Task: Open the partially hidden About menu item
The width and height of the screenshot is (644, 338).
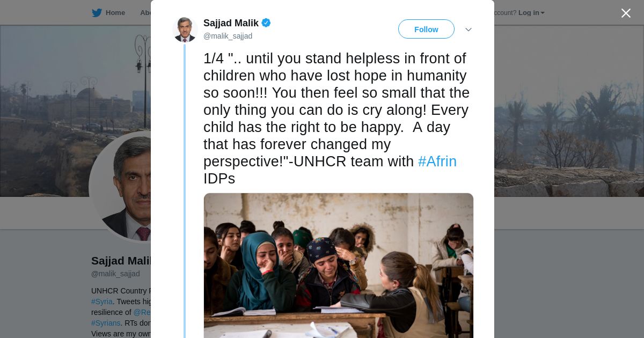Action: 145,13
